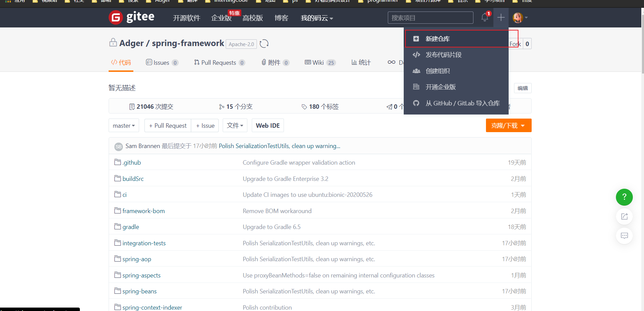The width and height of the screenshot is (644, 311).
Task: View the 15 个分支 branches
Action: click(236, 107)
